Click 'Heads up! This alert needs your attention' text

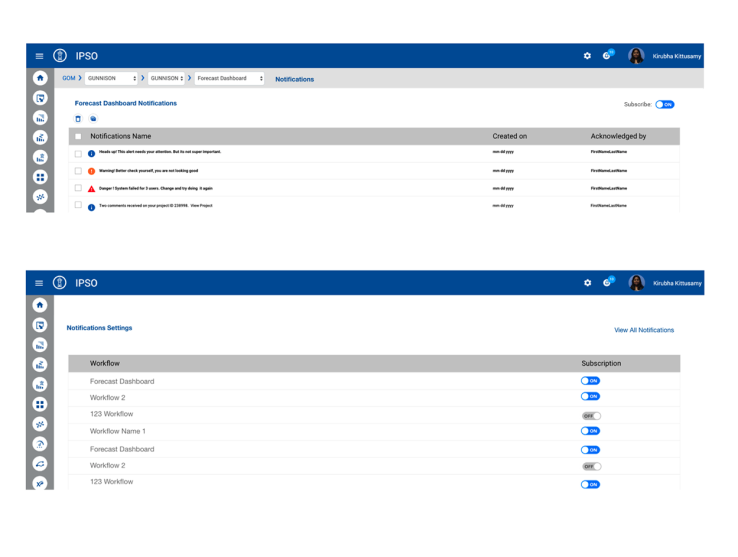(x=160, y=152)
